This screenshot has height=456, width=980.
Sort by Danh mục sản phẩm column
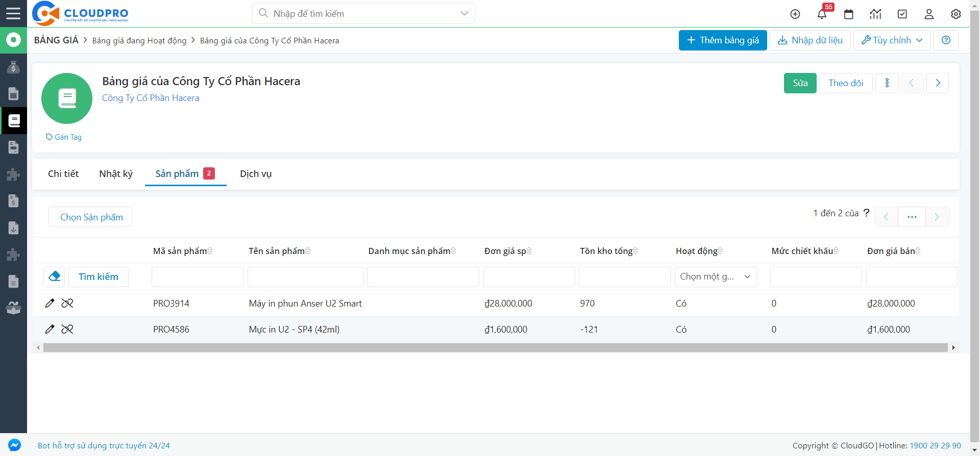(412, 251)
